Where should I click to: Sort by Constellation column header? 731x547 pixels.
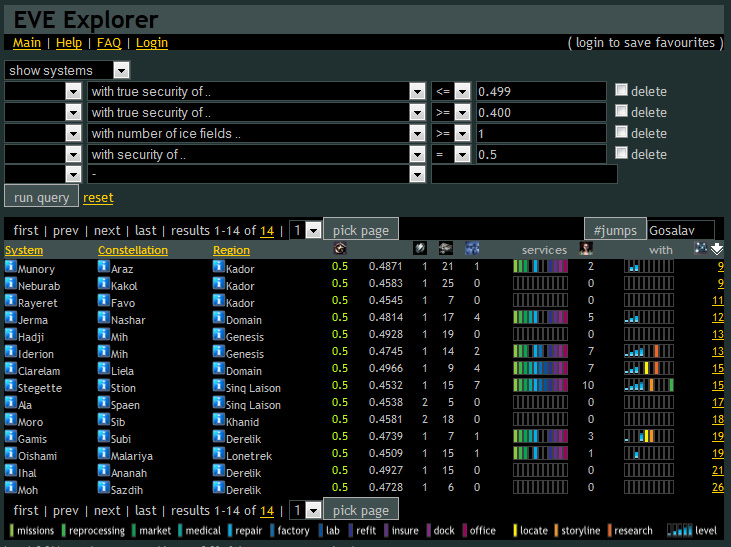[x=133, y=250]
